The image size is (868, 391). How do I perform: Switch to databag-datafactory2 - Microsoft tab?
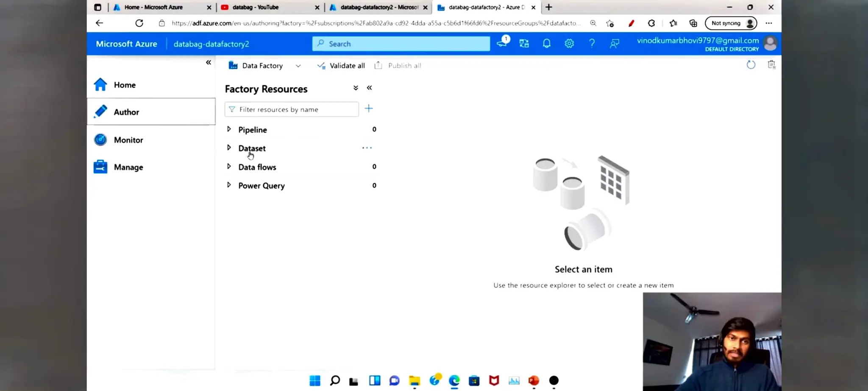coord(378,7)
